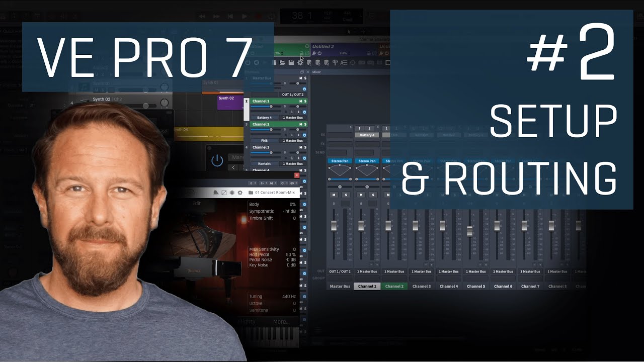This screenshot has height=362, width=644.
Task: Collapse Master Bus strip with '<' arrow
Action: 351,127
